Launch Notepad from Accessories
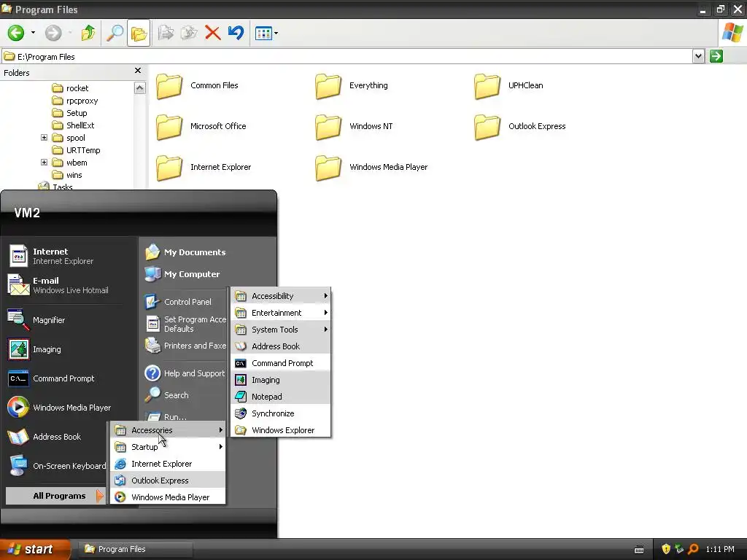747x560 pixels. point(281,397)
